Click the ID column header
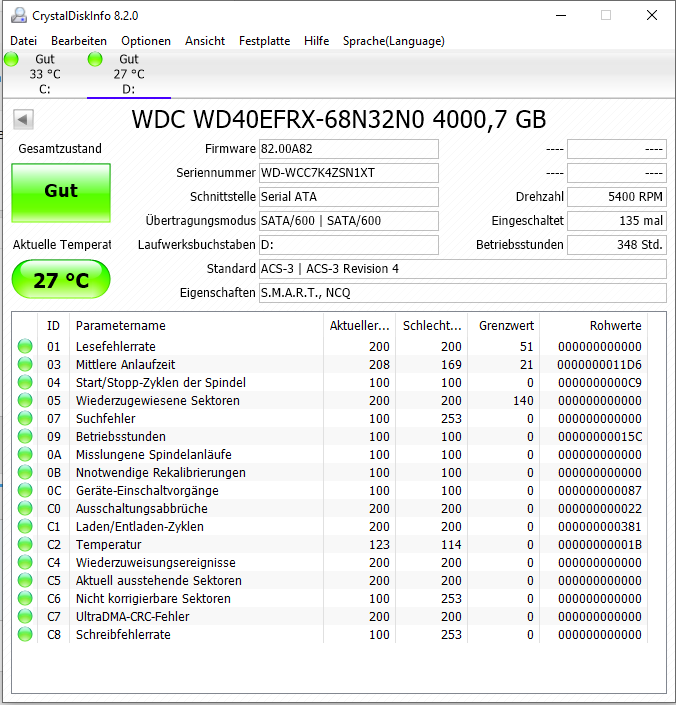Image resolution: width=676 pixels, height=705 pixels. [x=53, y=326]
